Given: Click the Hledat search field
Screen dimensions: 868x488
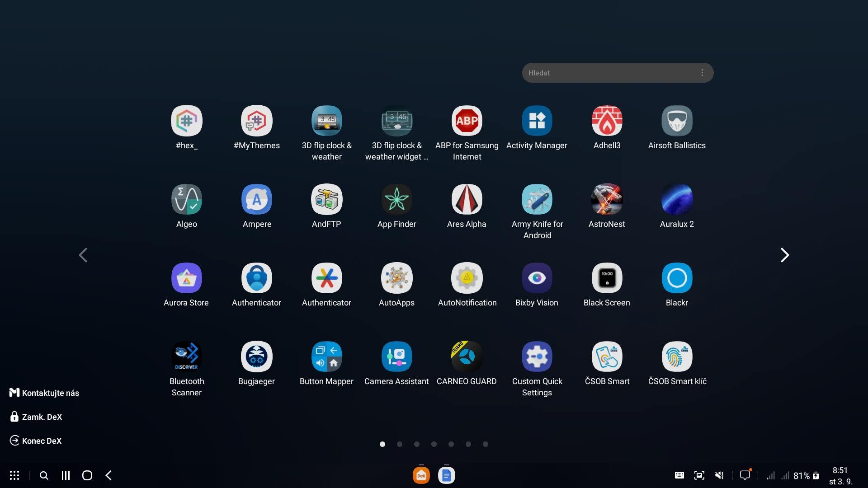Looking at the screenshot, I should tap(618, 73).
